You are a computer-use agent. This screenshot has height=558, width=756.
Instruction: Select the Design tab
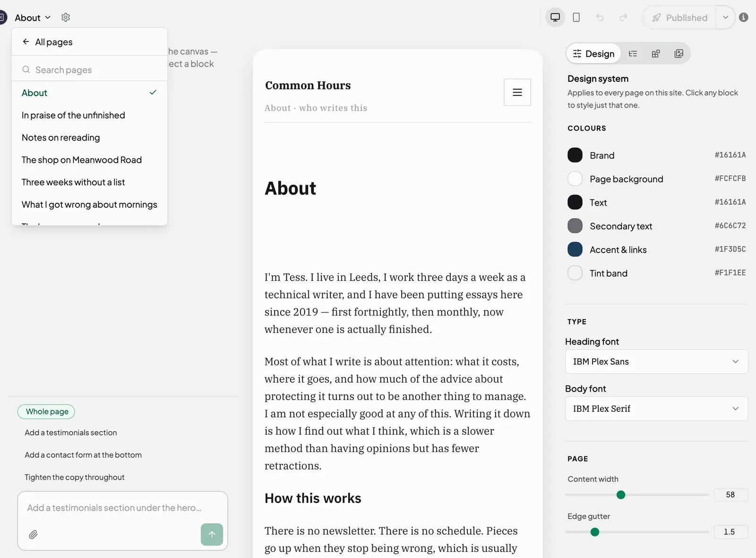click(x=593, y=54)
